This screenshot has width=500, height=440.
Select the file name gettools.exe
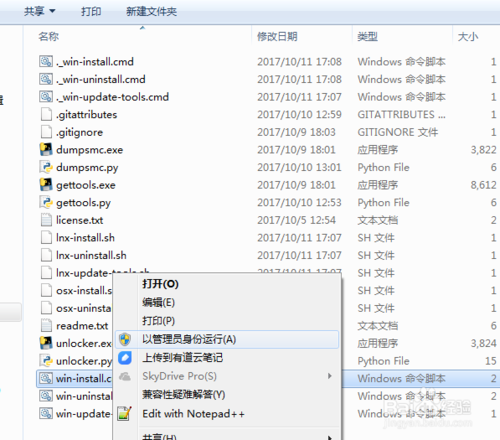tap(86, 185)
